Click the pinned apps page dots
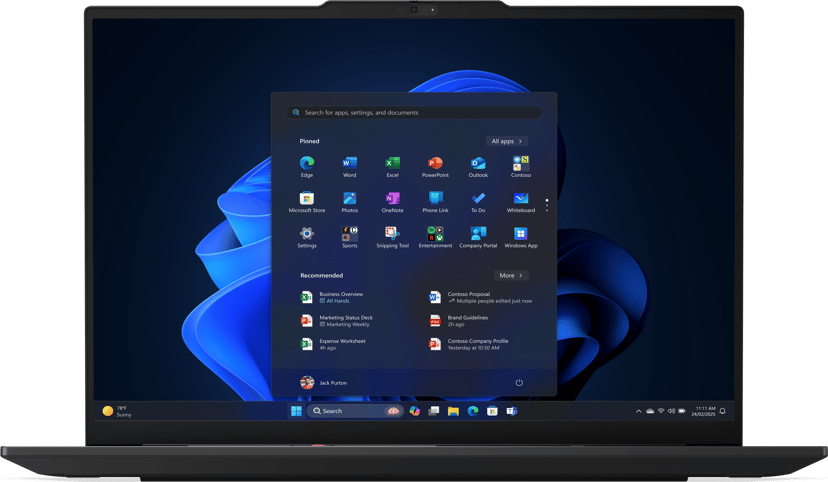Image resolution: width=828 pixels, height=482 pixels. pyautogui.click(x=547, y=205)
